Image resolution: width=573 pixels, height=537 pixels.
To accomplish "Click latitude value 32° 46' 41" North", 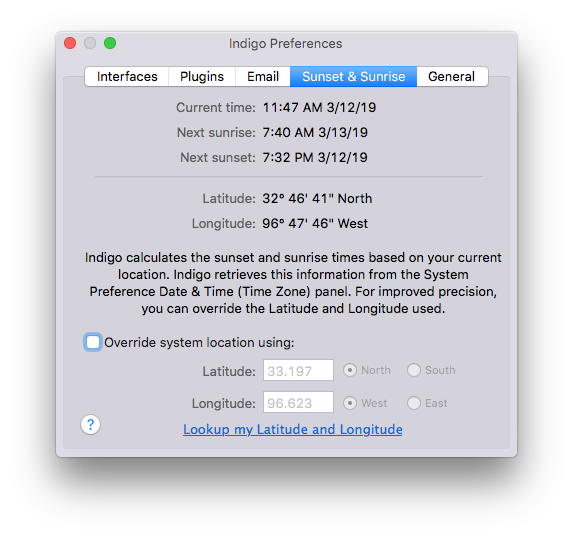I will click(x=317, y=198).
